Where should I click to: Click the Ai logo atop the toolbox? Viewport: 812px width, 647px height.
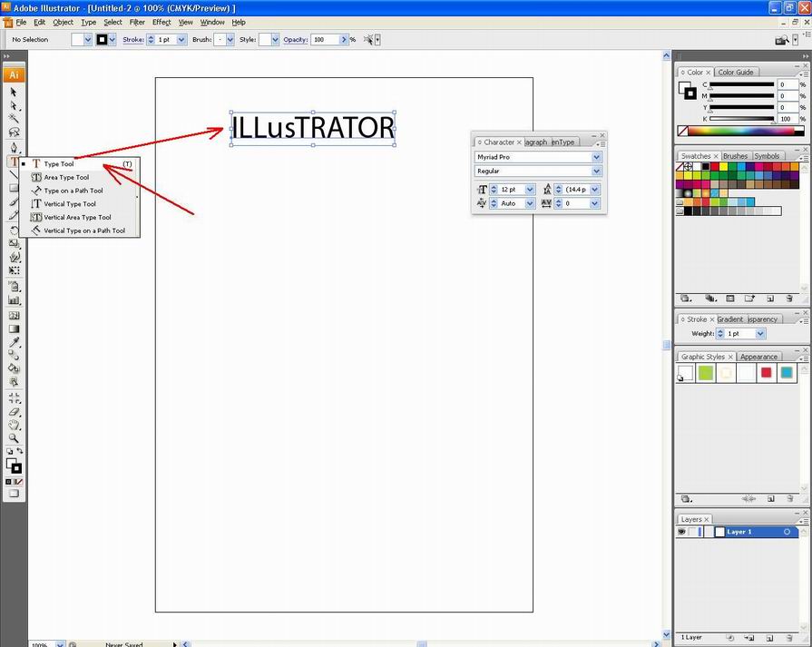pos(14,75)
